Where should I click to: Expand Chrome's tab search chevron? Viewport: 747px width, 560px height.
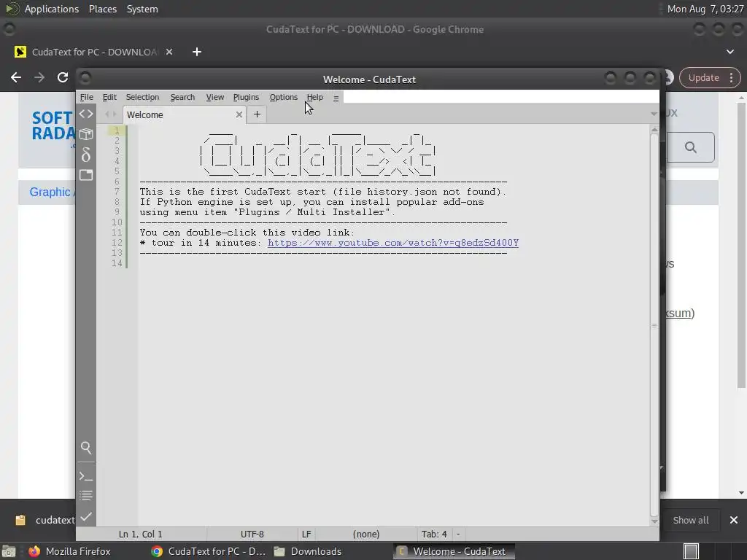click(x=729, y=52)
